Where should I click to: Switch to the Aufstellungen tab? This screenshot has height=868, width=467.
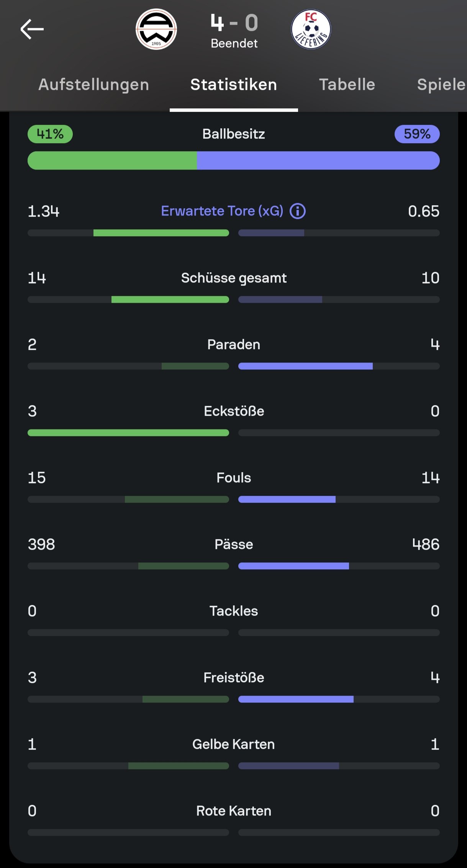pos(93,85)
